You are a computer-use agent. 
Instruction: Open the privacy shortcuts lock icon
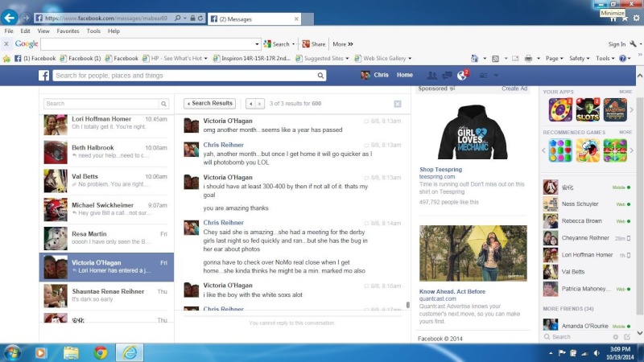484,76
